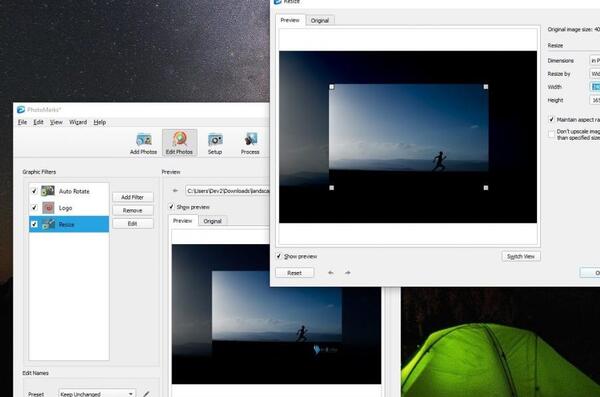Click top-right resize handle on preview

coord(486,87)
